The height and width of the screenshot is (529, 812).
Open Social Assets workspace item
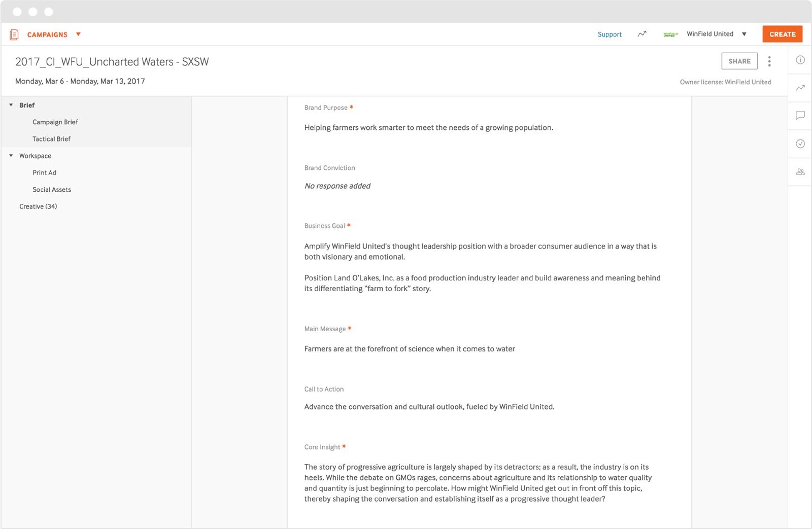point(52,190)
